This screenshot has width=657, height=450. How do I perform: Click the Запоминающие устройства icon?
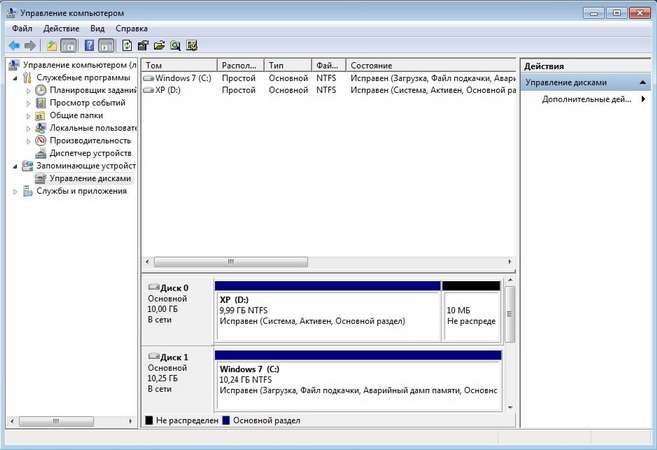pos(28,166)
